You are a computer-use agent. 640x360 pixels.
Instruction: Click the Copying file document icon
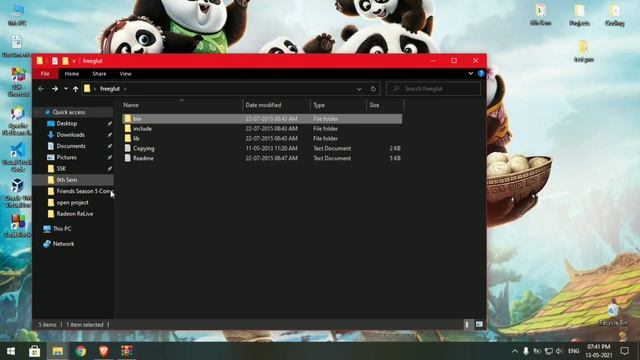tap(128, 148)
